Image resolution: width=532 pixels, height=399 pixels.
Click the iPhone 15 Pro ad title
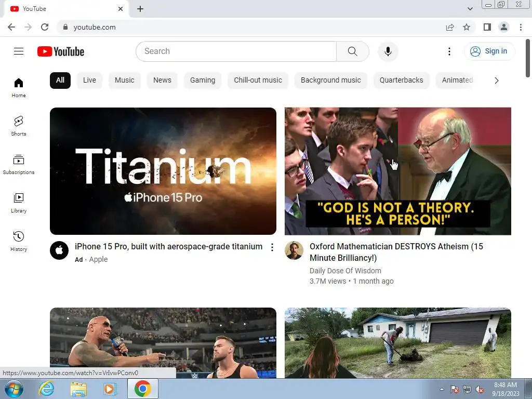point(169,247)
